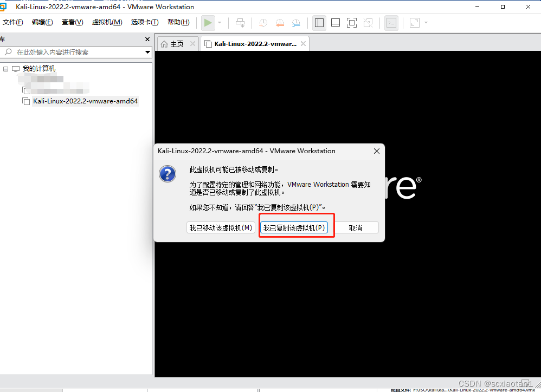Close the VMware Workstation dialog
The width and height of the screenshot is (541, 392).
pyautogui.click(x=377, y=151)
